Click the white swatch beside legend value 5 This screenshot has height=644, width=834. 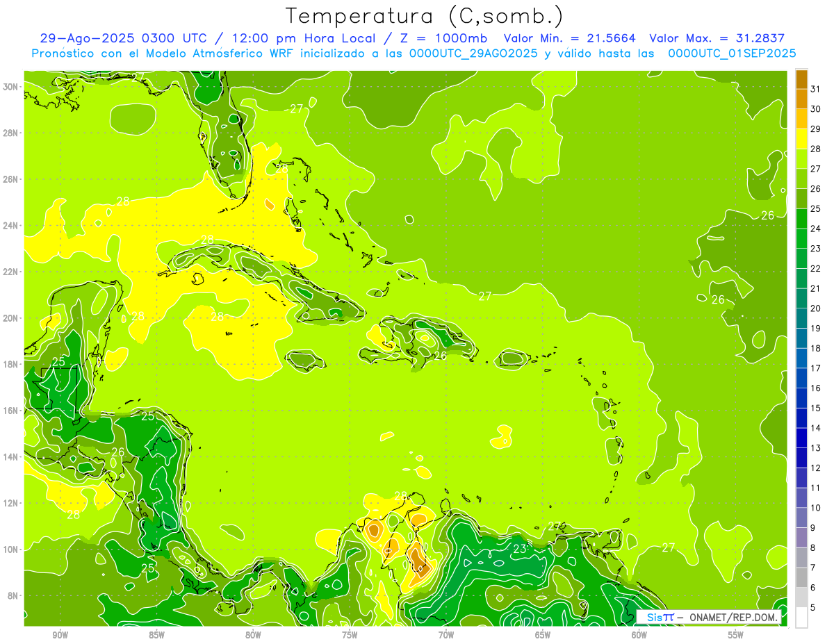(x=801, y=618)
